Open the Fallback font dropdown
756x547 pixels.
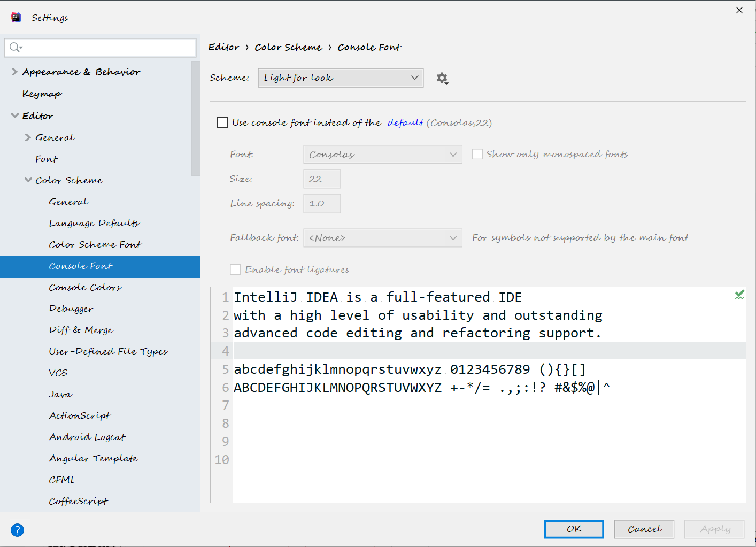[x=383, y=238]
